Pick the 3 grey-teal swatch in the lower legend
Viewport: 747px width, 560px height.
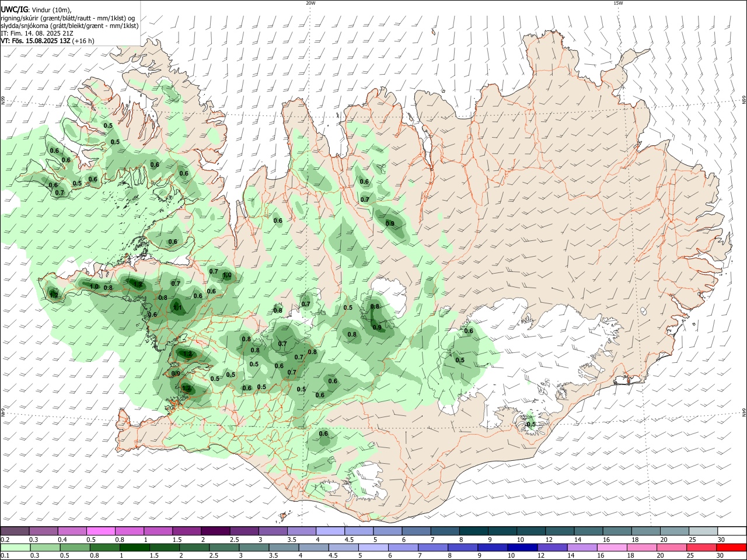point(253,547)
